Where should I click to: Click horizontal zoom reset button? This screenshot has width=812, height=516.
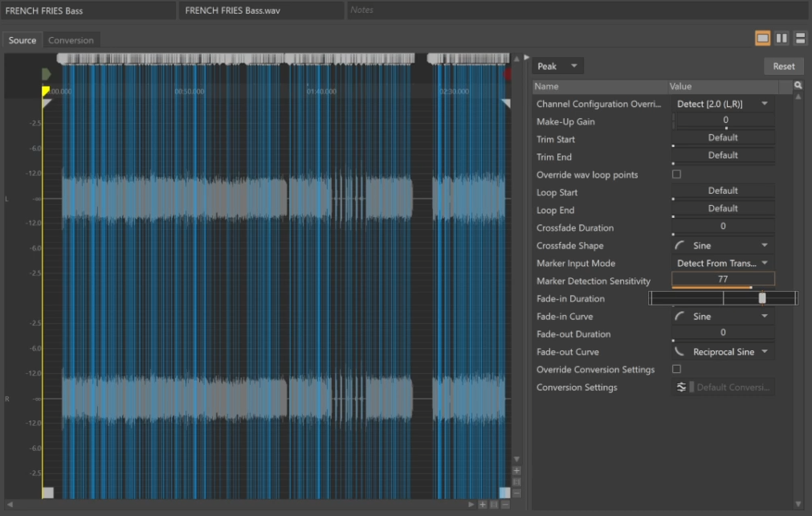click(x=494, y=504)
